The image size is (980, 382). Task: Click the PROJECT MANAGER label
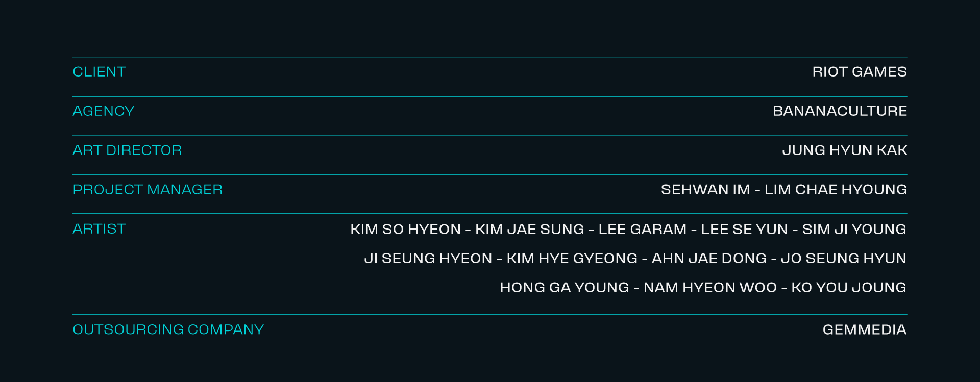coord(148,190)
